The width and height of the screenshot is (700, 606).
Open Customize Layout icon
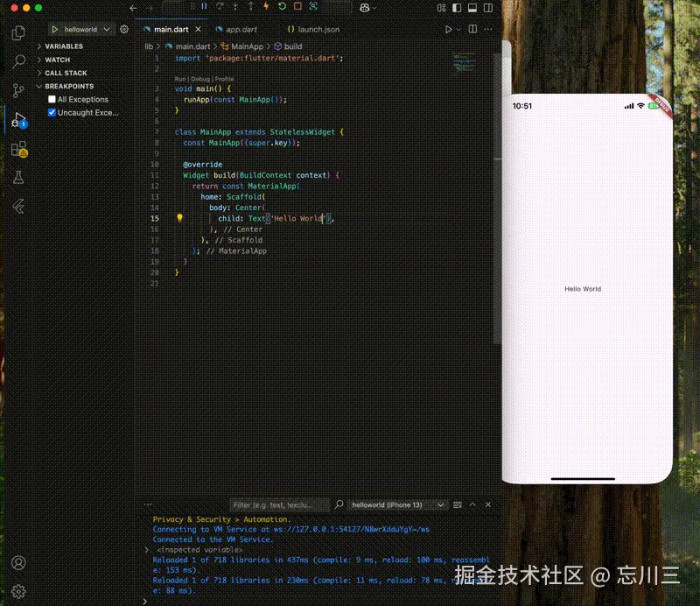pyautogui.click(x=442, y=8)
